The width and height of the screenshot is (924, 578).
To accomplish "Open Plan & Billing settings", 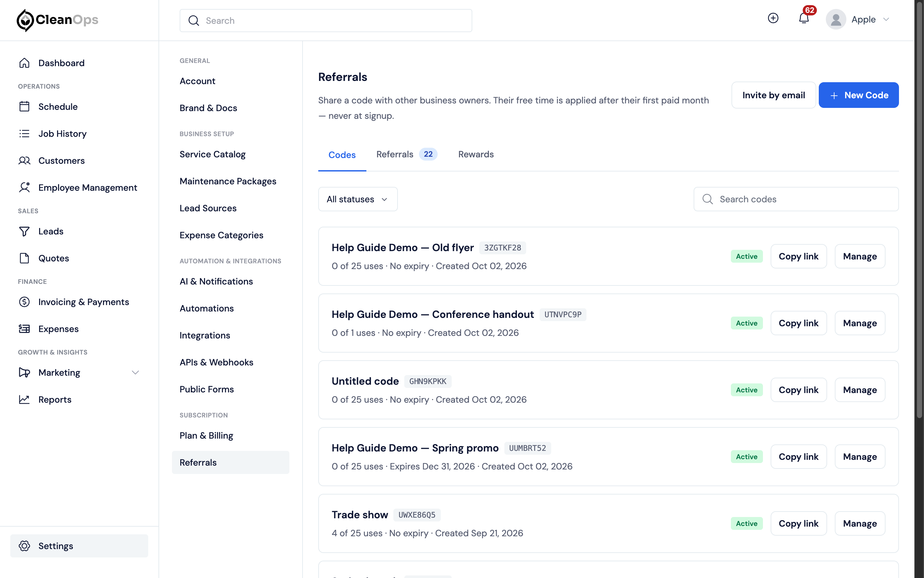I will [x=206, y=436].
